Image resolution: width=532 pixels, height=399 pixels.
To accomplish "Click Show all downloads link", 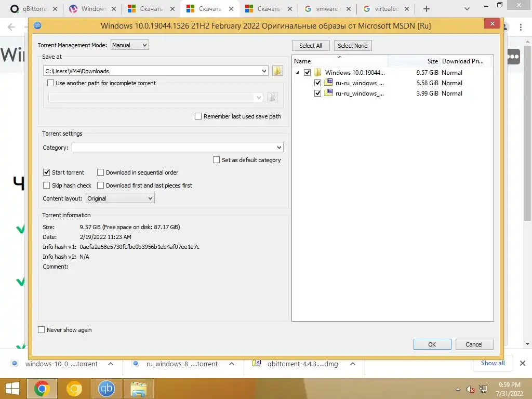I will 493,363.
